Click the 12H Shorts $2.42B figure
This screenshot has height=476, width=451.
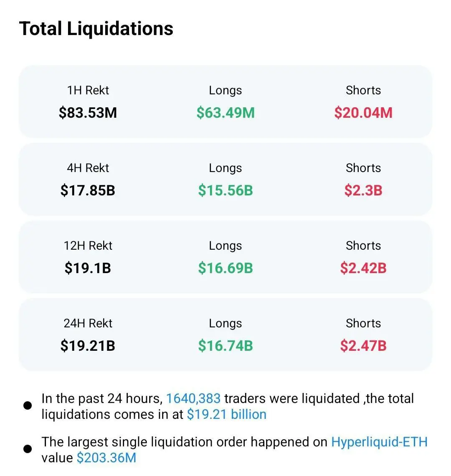click(363, 268)
